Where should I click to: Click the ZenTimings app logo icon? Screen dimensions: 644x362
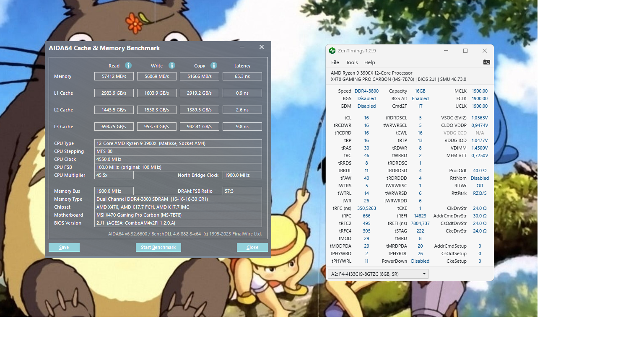332,51
